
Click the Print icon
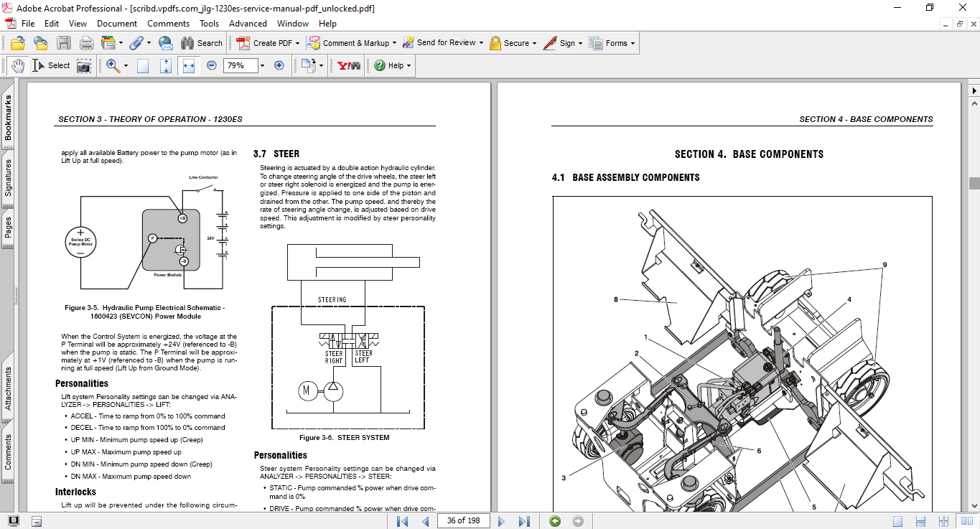pyautogui.click(x=86, y=43)
